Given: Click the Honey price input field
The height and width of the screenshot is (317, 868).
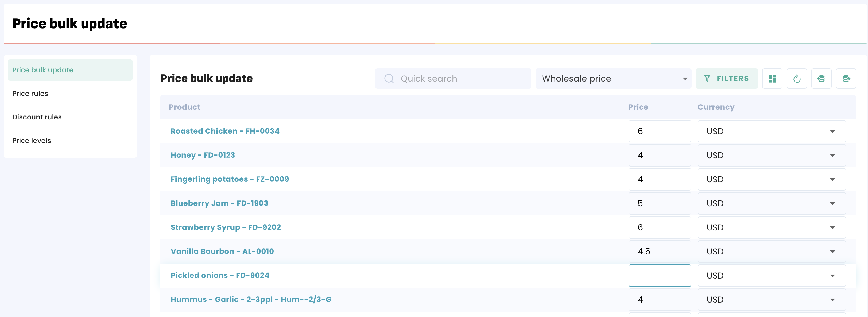Looking at the screenshot, I should click(x=660, y=155).
